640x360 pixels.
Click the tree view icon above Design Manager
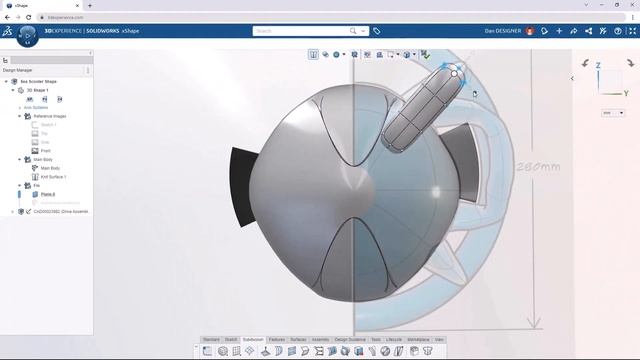click(5, 60)
